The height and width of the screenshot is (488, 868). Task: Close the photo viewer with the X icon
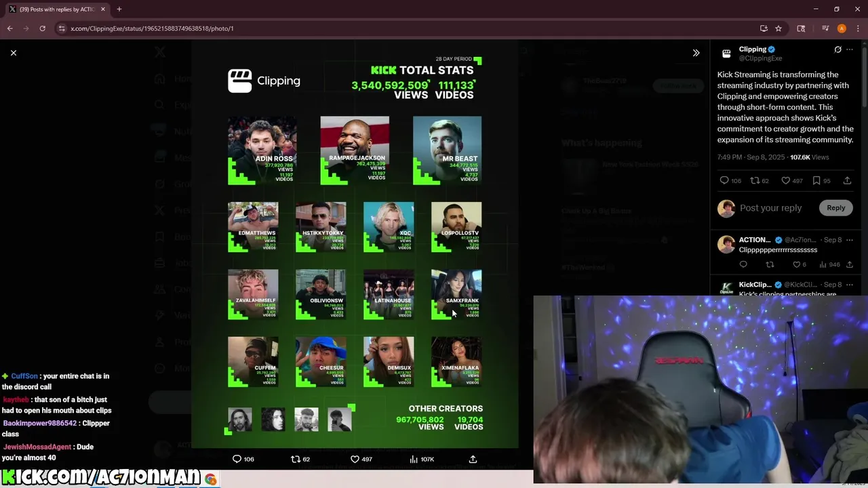pyautogui.click(x=14, y=53)
